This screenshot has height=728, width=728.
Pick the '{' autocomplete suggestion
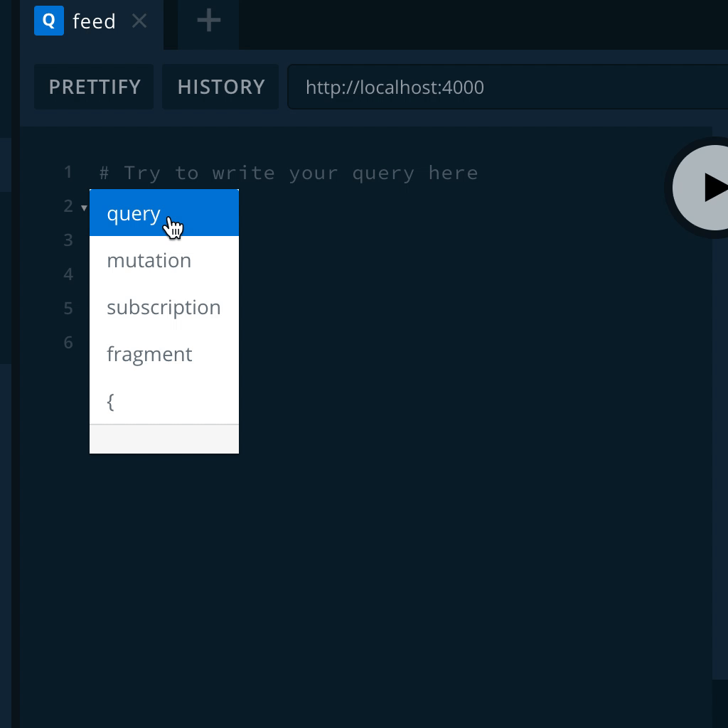point(164,401)
